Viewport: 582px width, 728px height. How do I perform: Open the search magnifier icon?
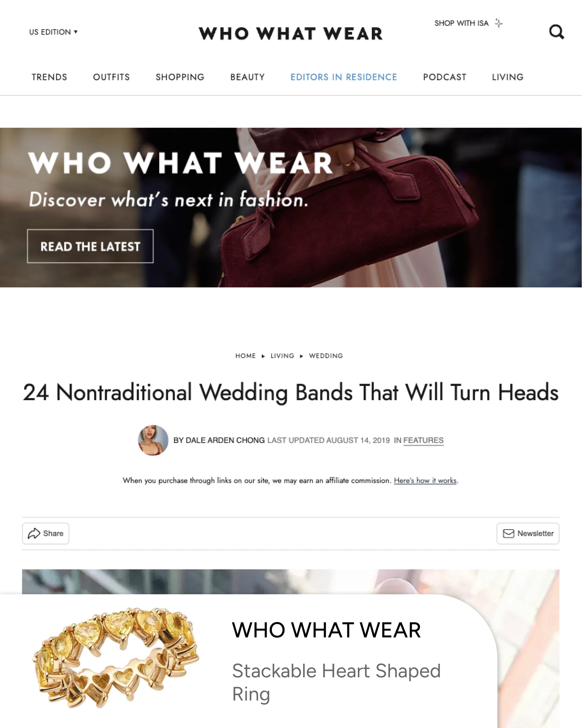pyautogui.click(x=556, y=32)
